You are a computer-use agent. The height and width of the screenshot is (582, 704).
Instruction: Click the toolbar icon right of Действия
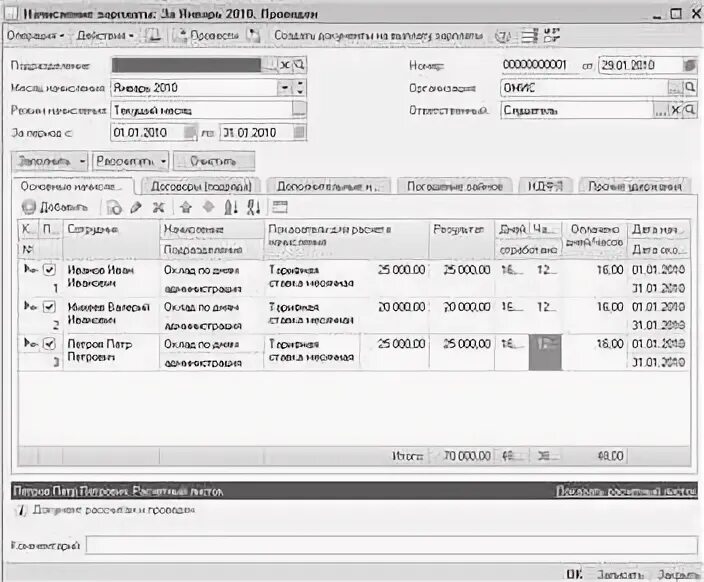pos(153,35)
